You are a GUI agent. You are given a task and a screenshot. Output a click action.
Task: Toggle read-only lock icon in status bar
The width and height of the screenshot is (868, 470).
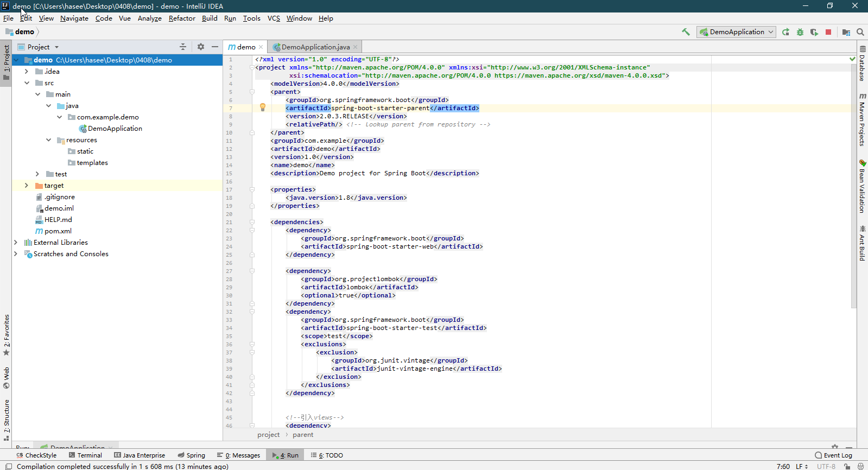(x=847, y=466)
